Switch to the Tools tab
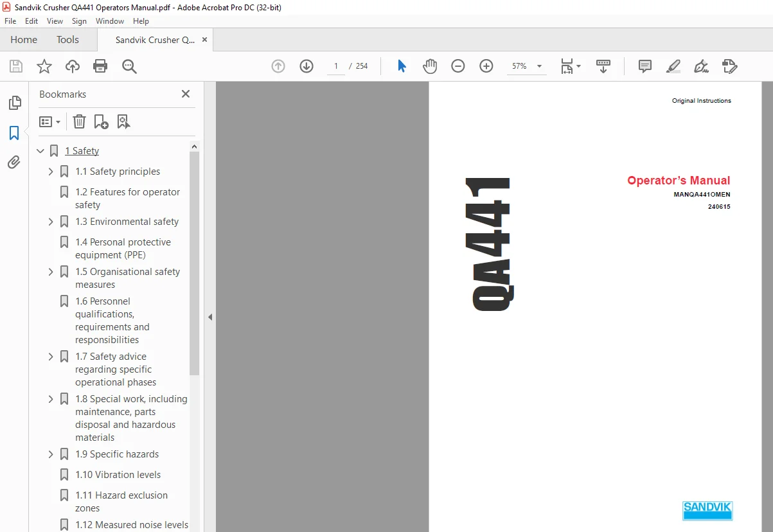This screenshot has width=773, height=532. 67,40
